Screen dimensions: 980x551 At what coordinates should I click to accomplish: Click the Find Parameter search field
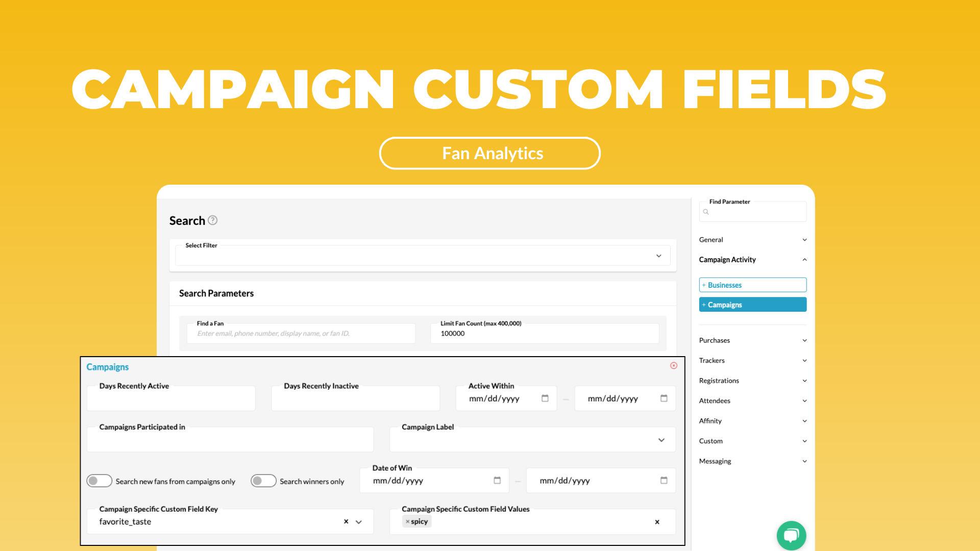[753, 212]
